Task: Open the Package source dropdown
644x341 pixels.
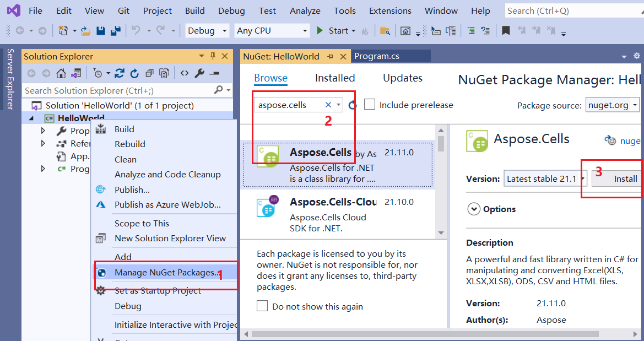Action: click(635, 105)
